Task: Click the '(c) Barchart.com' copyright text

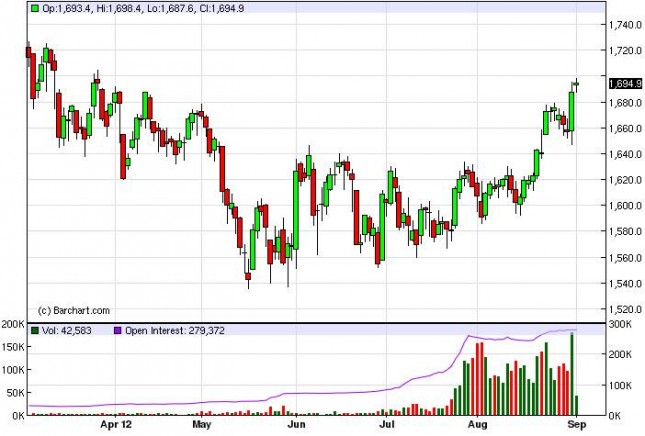Action: tap(74, 311)
